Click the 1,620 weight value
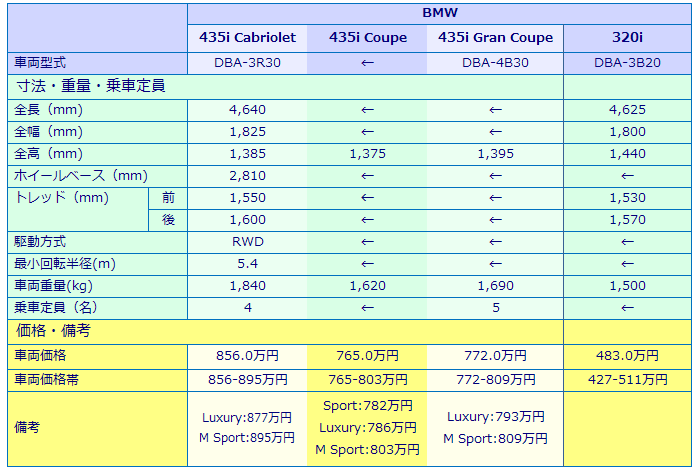The width and height of the screenshot is (700, 470). tap(367, 286)
